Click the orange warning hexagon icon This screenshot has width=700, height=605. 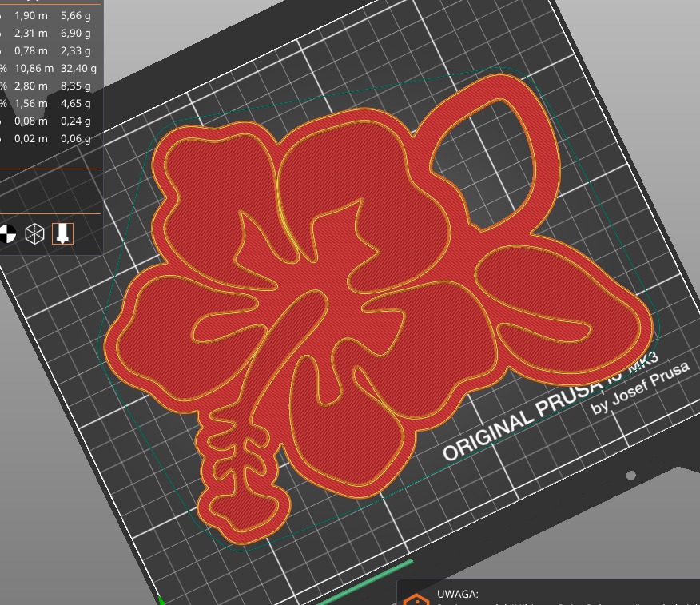pyautogui.click(x=416, y=599)
